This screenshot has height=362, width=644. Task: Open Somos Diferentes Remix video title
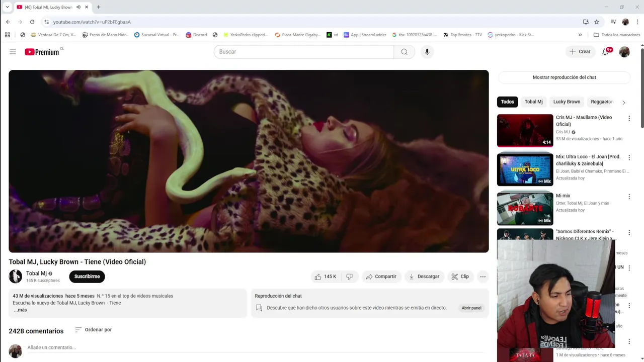coord(585,235)
